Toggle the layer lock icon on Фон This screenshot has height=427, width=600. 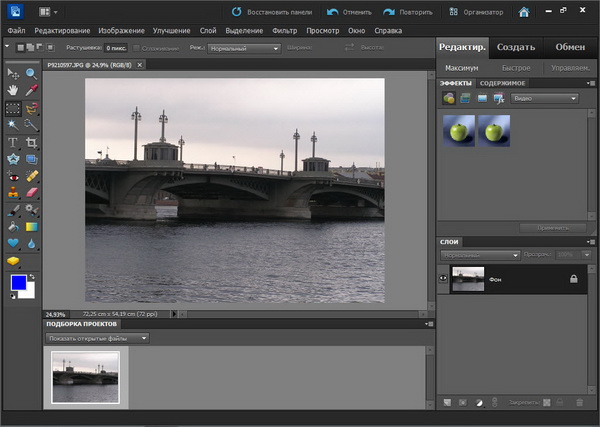(x=573, y=279)
